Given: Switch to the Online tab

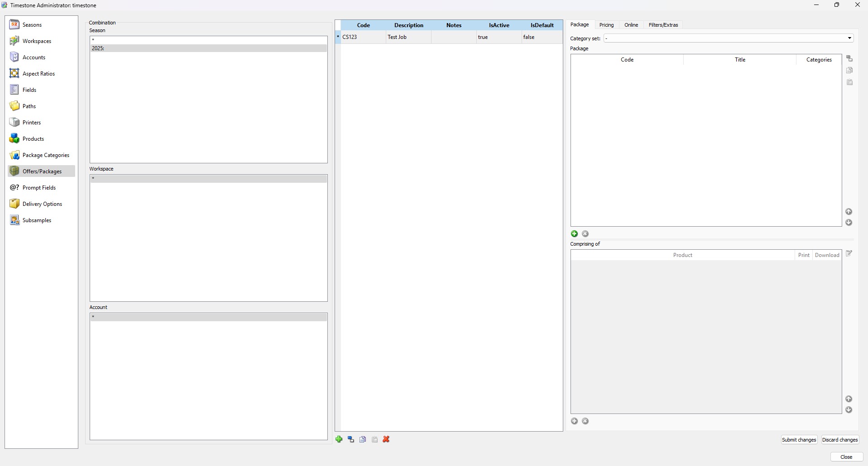Looking at the screenshot, I should pos(631,25).
